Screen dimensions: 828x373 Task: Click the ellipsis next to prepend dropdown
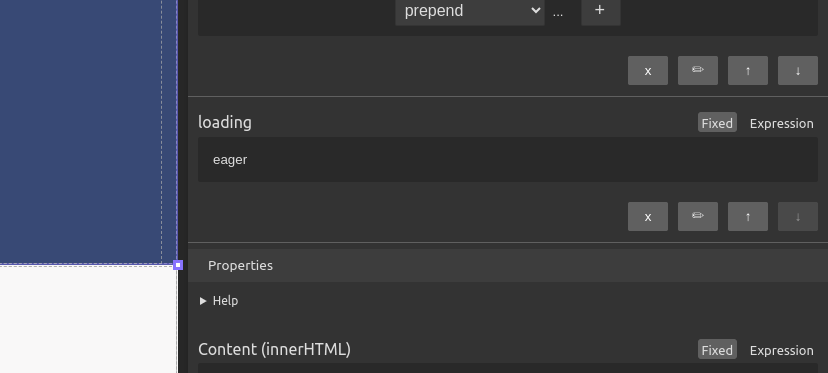point(558,13)
